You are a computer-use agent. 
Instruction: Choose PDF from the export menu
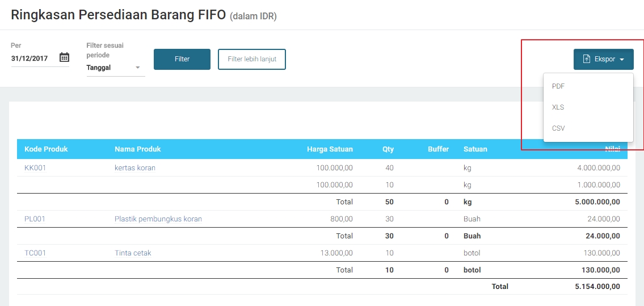point(558,86)
